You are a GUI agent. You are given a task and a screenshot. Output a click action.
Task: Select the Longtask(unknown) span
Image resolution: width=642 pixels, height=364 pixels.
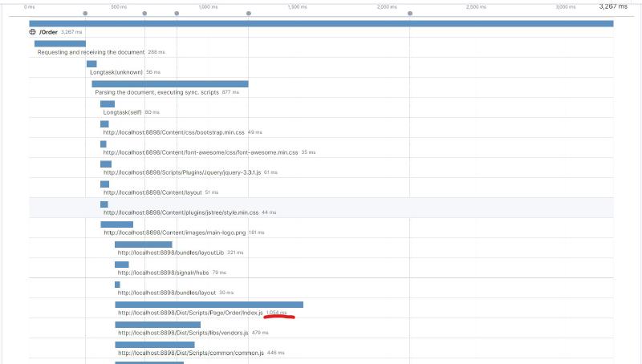pyautogui.click(x=116, y=72)
